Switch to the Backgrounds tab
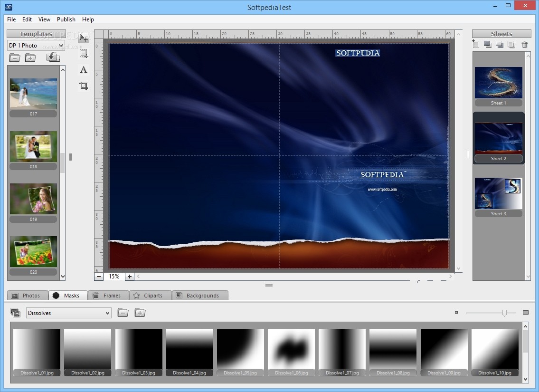 (200, 296)
